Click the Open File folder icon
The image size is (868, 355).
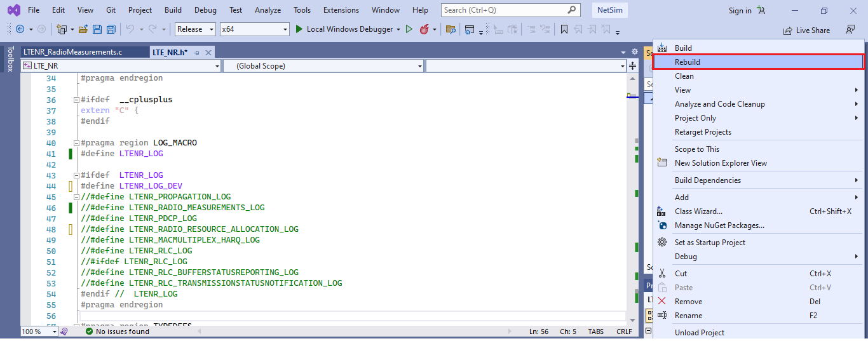(84, 29)
